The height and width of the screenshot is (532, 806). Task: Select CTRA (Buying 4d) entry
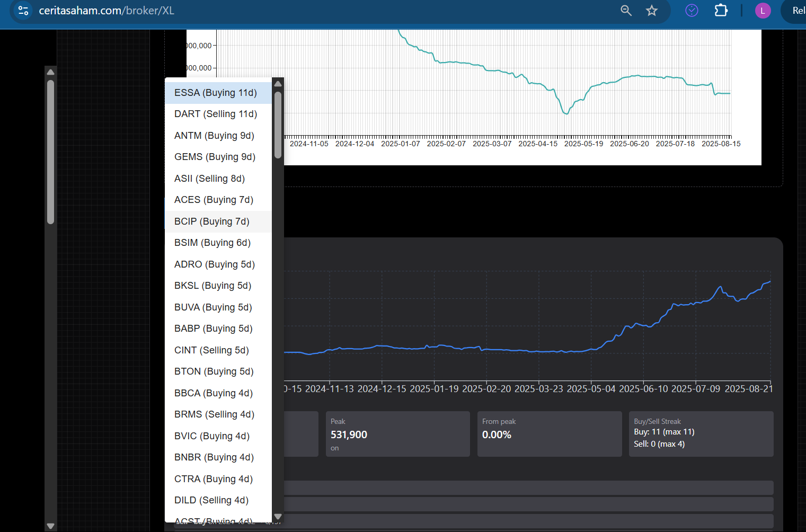[x=218, y=479]
